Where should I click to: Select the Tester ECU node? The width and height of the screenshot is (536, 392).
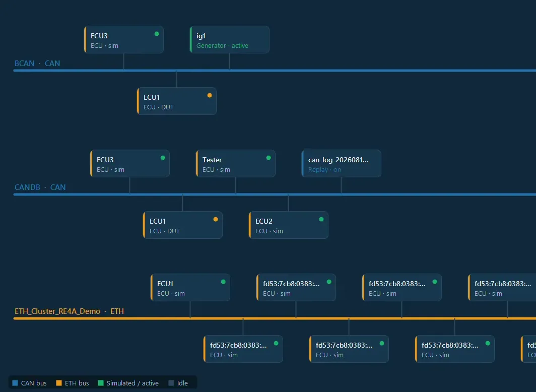236,163
